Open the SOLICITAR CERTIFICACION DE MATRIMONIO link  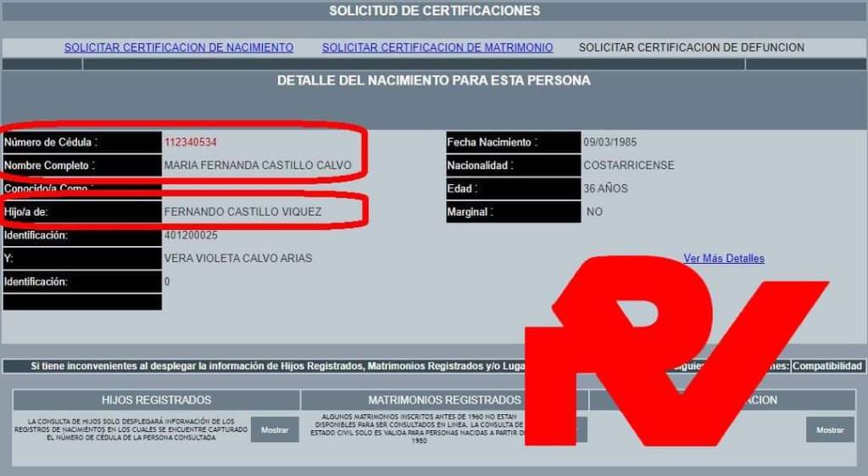(x=437, y=48)
